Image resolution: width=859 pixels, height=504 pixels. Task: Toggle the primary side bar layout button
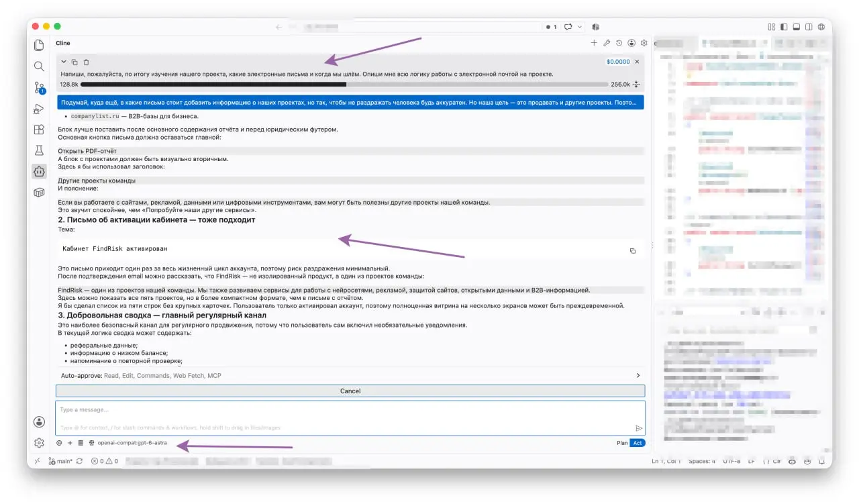[x=784, y=27]
